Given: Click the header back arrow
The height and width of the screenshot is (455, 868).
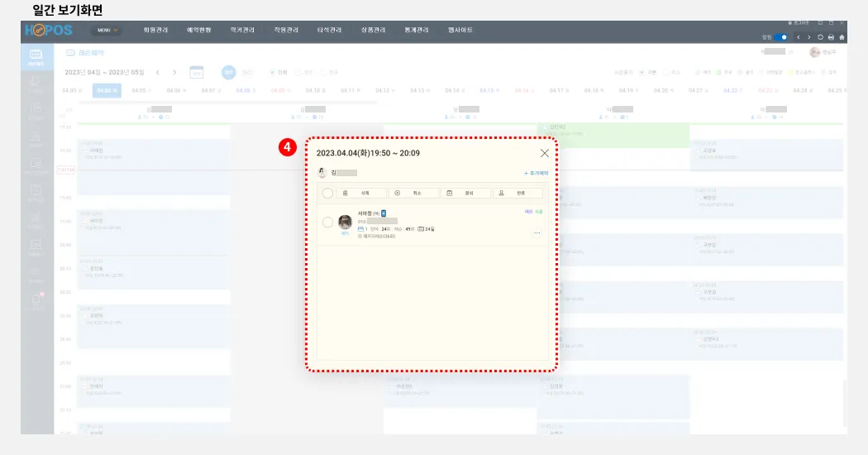Looking at the screenshot, I should [799, 37].
